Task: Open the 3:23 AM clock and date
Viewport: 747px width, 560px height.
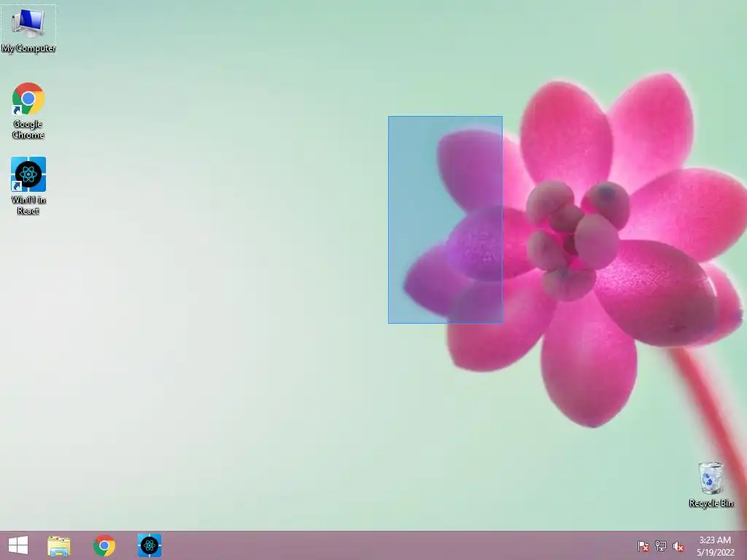Action: pyautogui.click(x=716, y=546)
